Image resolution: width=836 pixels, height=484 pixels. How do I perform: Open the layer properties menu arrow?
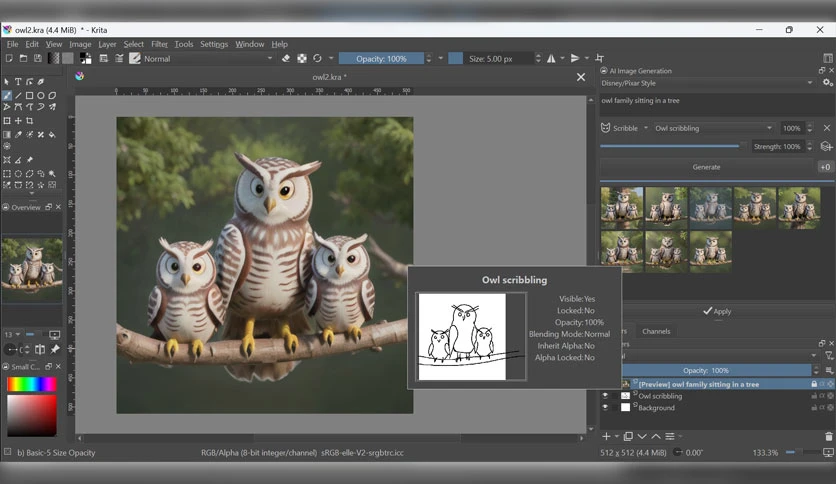[x=681, y=437]
